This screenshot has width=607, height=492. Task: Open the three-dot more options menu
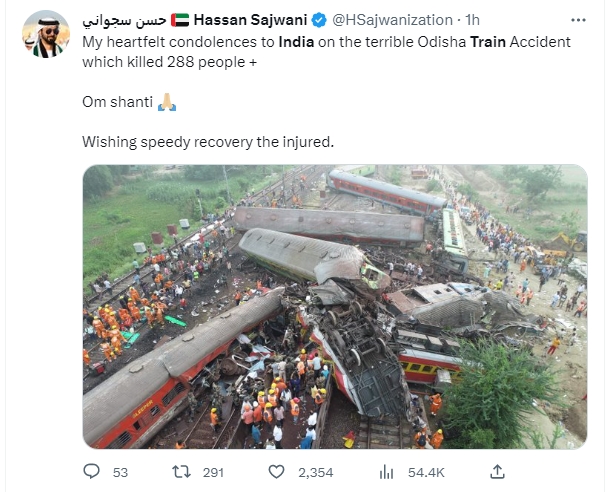(x=578, y=20)
